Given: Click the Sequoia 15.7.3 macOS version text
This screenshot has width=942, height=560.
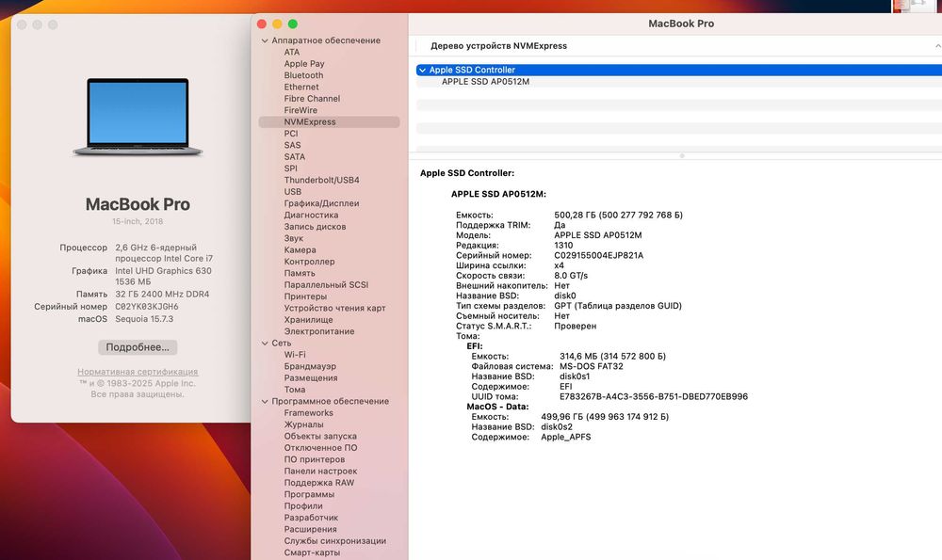Looking at the screenshot, I should (144, 319).
